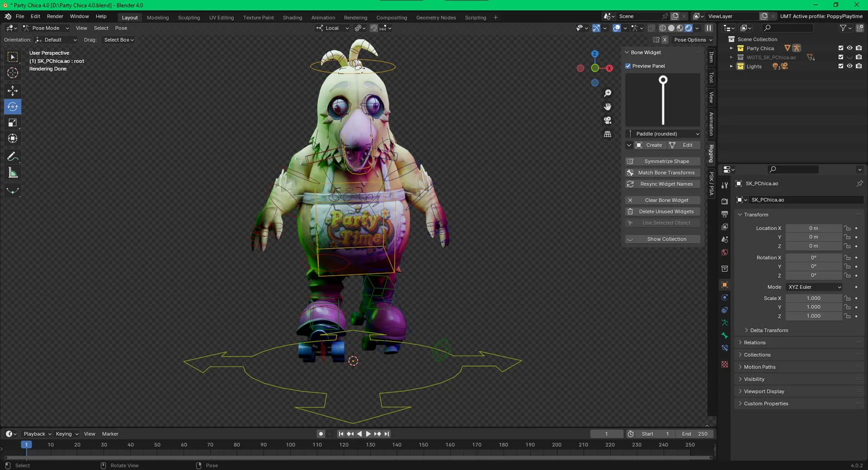Switch perspective/orthographic grid icon
This screenshot has height=470, width=868.
(x=608, y=134)
